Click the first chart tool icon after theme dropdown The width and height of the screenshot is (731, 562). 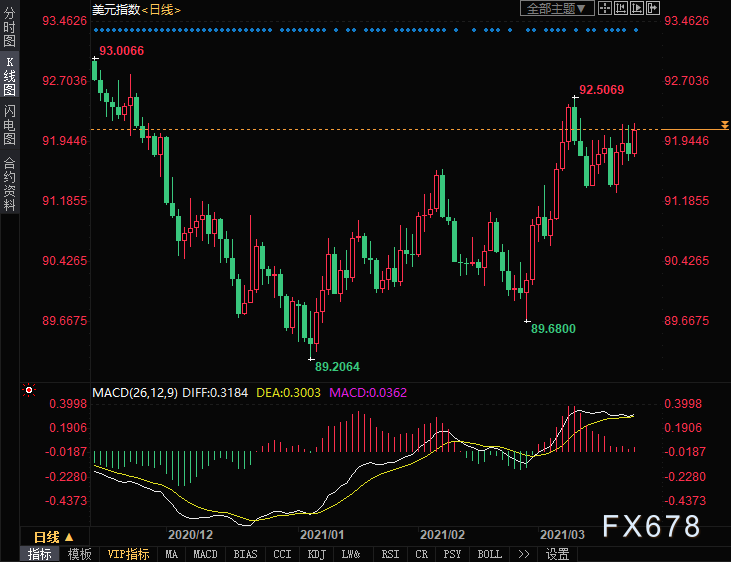pyautogui.click(x=606, y=9)
